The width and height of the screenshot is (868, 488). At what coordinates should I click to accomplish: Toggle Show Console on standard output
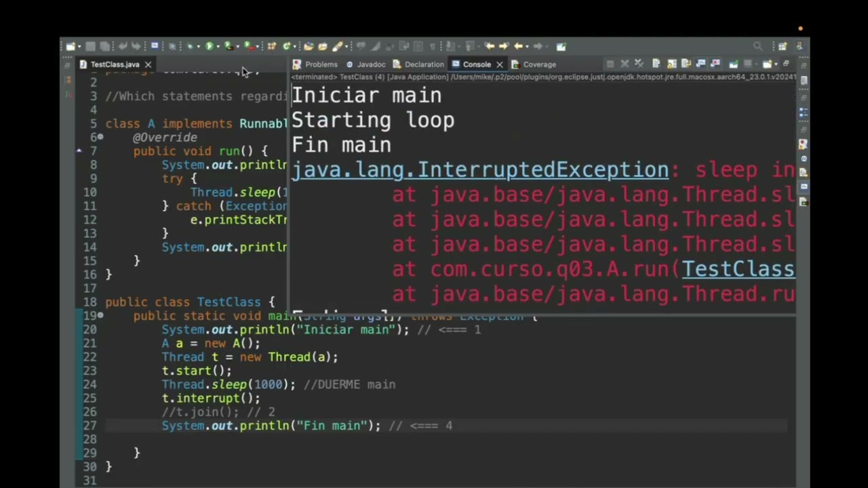coord(701,64)
